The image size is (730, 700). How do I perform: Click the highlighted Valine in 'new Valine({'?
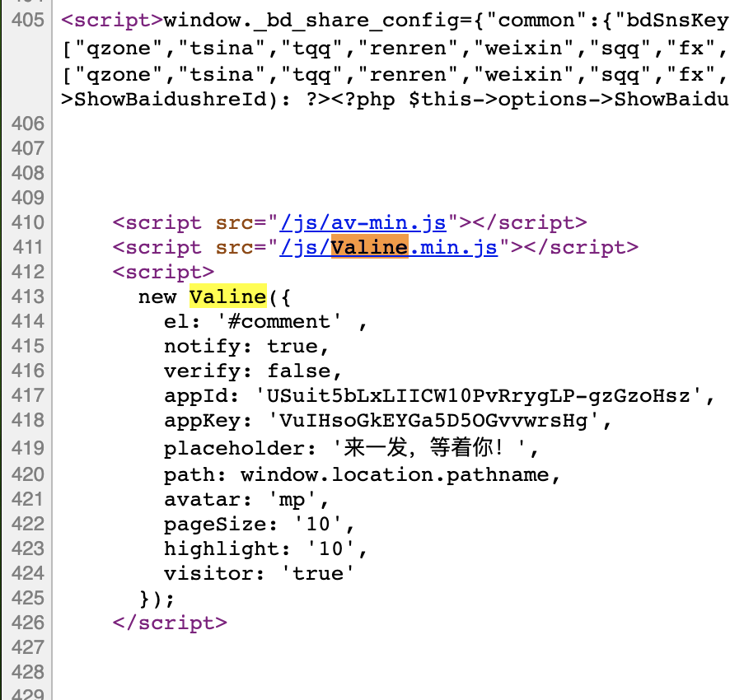(x=228, y=296)
